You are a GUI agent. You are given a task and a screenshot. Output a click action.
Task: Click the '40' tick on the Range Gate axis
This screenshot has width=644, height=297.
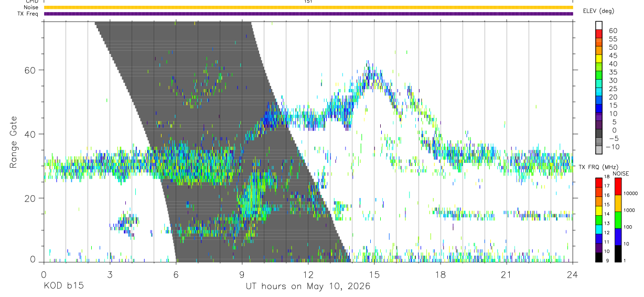click(x=30, y=134)
